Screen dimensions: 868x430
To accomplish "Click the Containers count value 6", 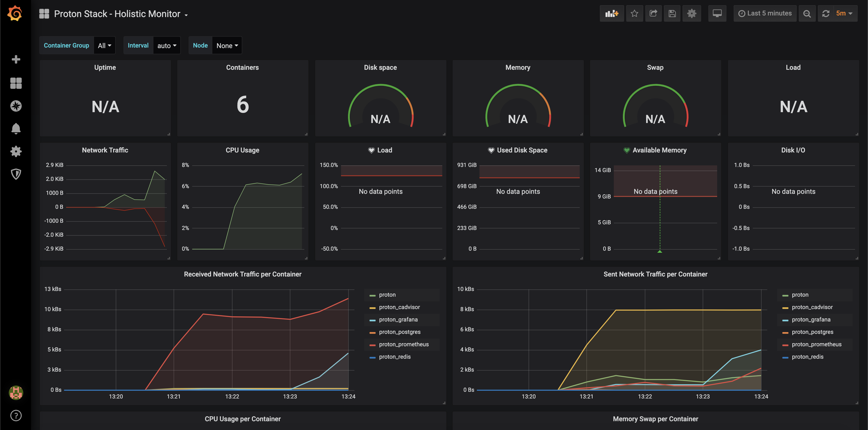I will [x=243, y=104].
